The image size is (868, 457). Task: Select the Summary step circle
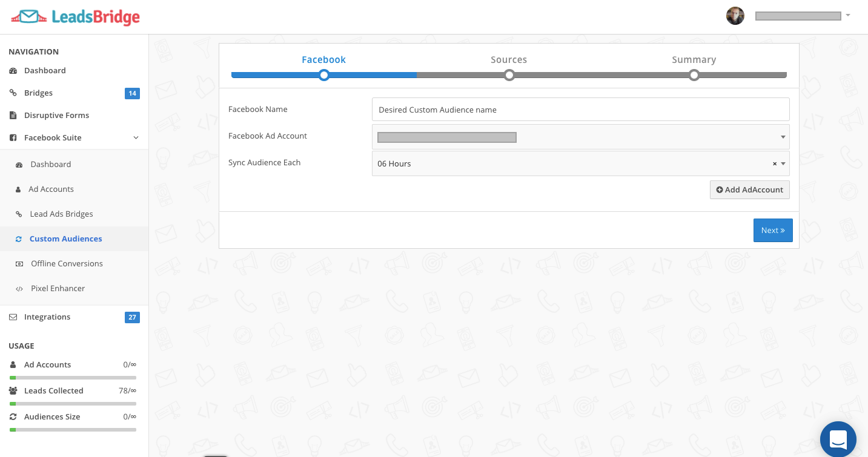[x=694, y=75]
